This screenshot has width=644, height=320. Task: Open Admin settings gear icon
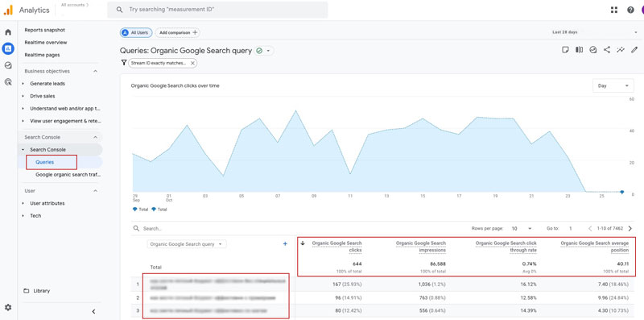8,307
